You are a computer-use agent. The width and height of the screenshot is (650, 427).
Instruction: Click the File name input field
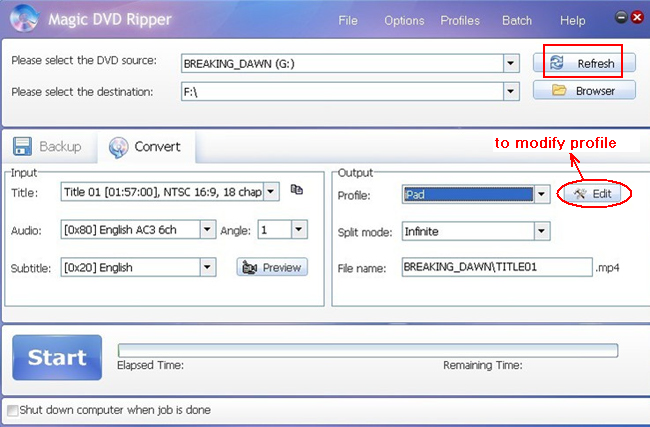497,267
